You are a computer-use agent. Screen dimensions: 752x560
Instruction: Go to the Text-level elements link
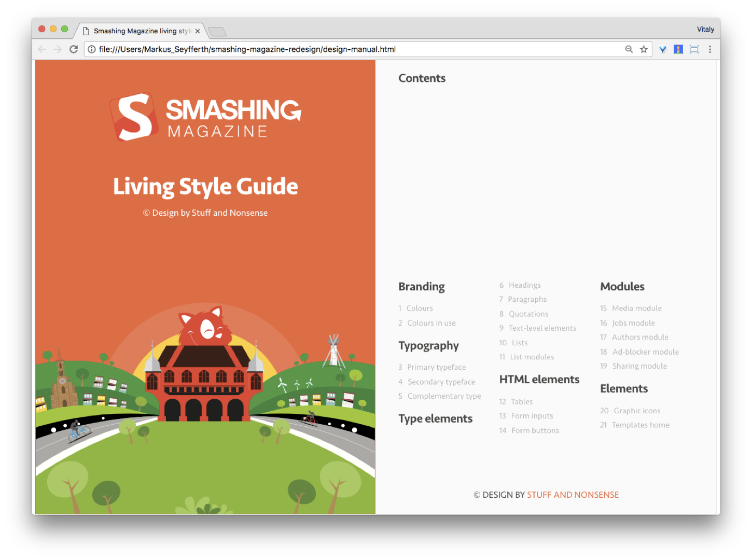click(542, 328)
